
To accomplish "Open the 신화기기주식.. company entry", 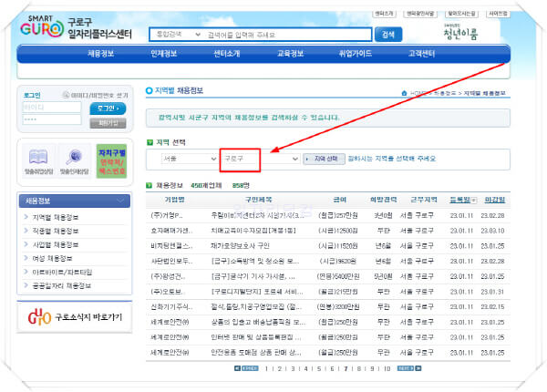I will pos(171,307).
